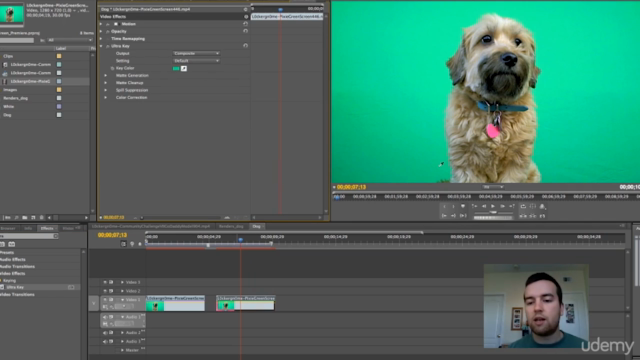Step back one frame in Program Monitor
Screen dimensions: 640x360
484,207
